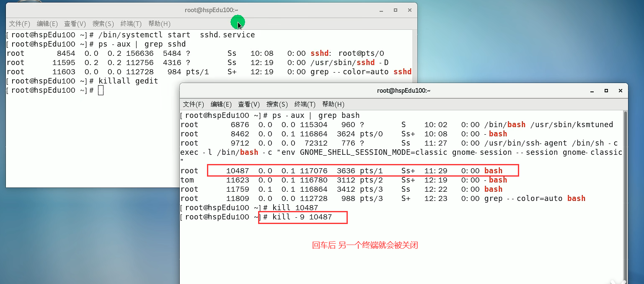This screenshot has height=284, width=644.
Task: Open 终端(T) menu in front terminal window
Action: point(305,104)
